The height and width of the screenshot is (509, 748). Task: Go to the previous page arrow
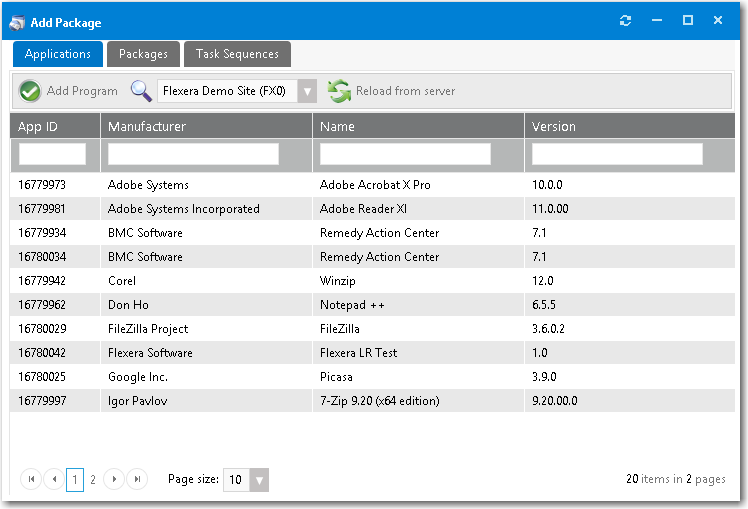(x=54, y=480)
